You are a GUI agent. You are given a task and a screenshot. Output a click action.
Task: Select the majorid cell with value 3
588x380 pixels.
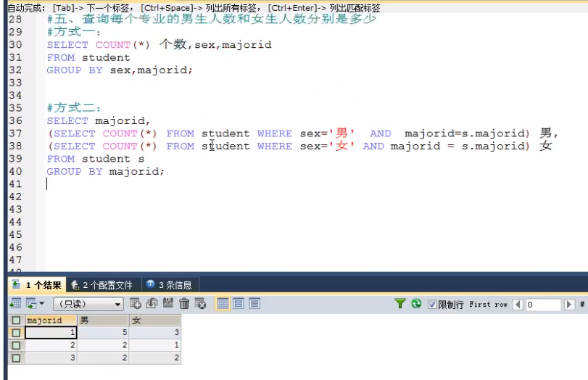[51, 358]
